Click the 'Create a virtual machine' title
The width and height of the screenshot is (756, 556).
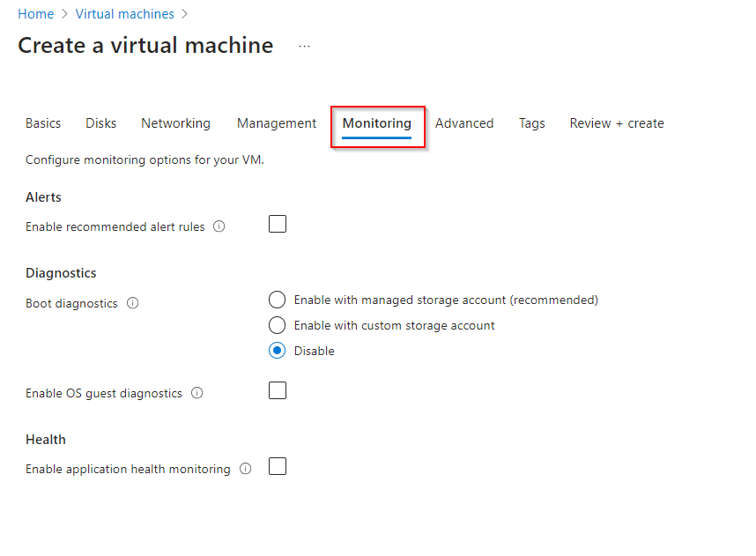[145, 45]
